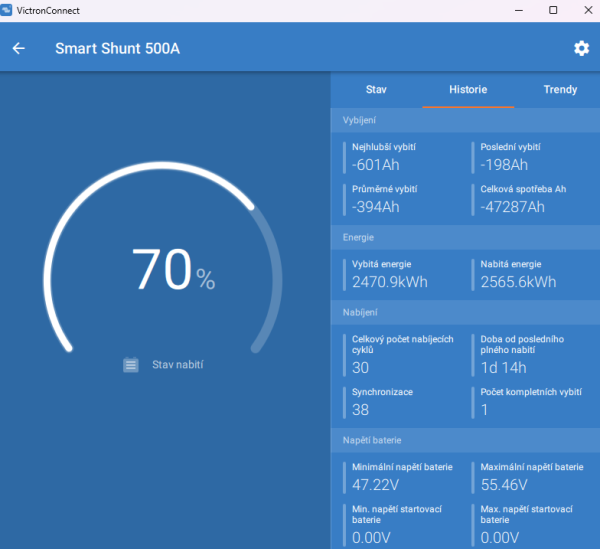The height and width of the screenshot is (549, 600).
Task: Click the Napětí baterie section header
Action: 465,440
